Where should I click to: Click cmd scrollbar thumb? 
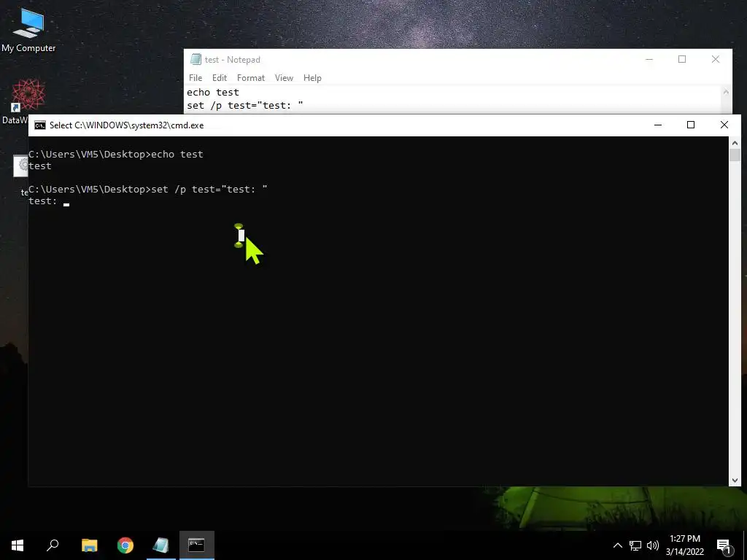click(735, 155)
